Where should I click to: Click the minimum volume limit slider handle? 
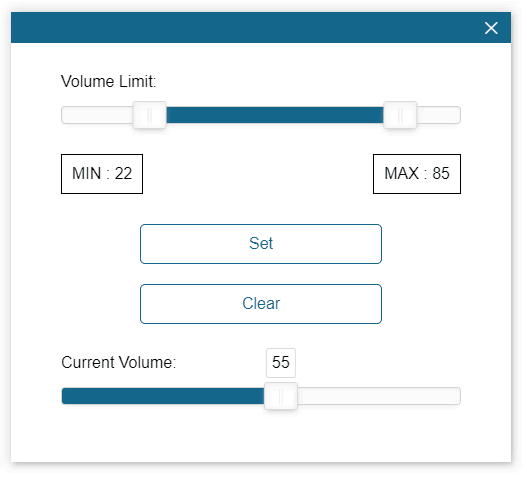[x=151, y=116]
